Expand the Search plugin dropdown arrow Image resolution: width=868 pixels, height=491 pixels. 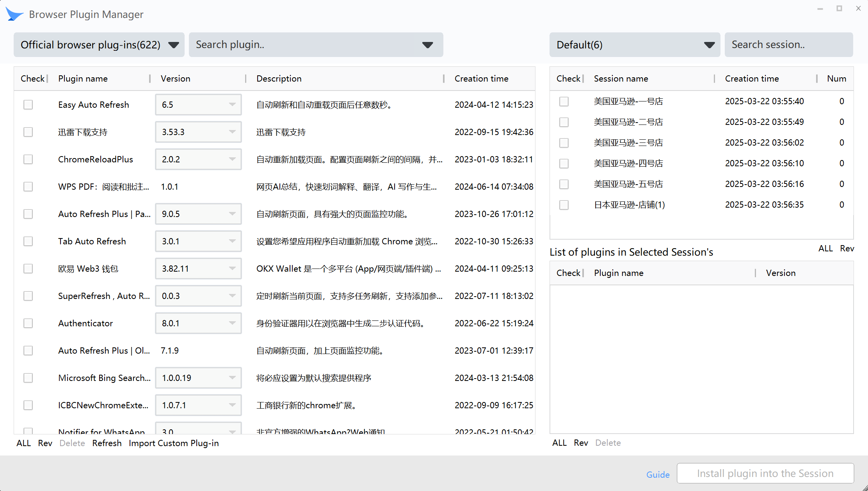click(x=428, y=45)
